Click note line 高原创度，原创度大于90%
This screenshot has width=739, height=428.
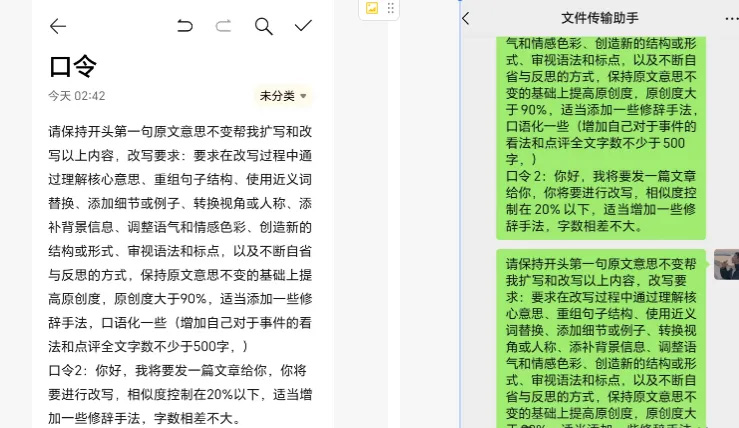click(x=180, y=299)
